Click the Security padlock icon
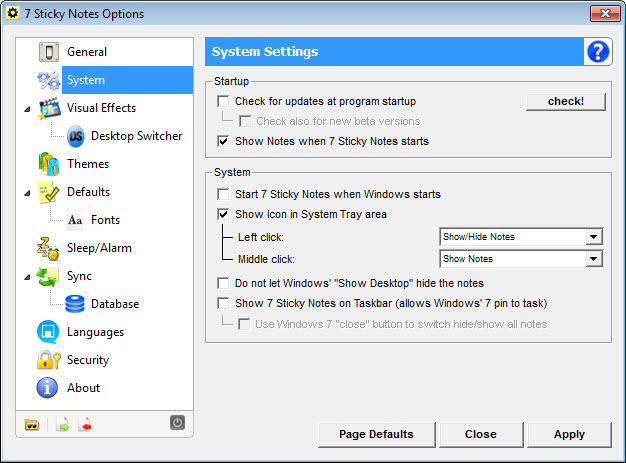The image size is (626, 463). [x=49, y=360]
